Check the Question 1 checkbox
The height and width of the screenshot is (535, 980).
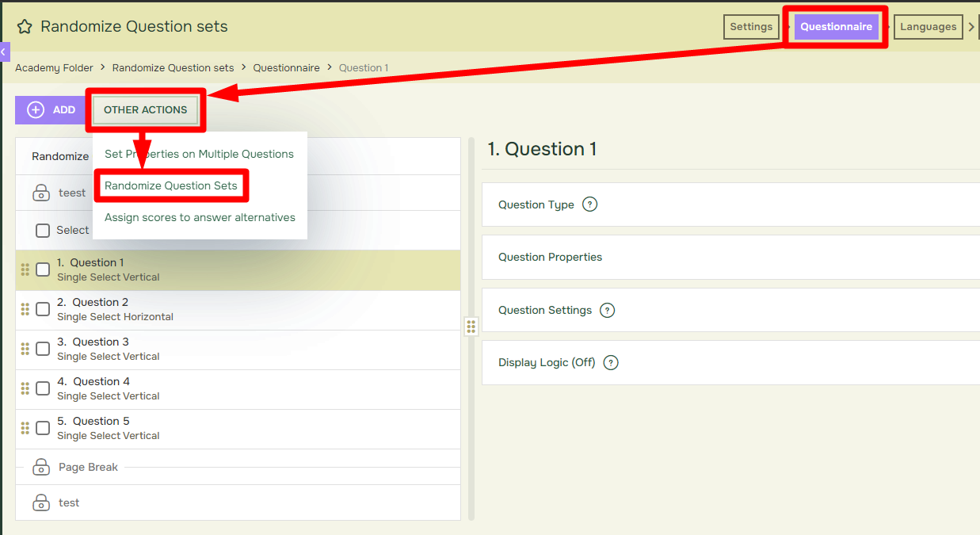pyautogui.click(x=43, y=269)
